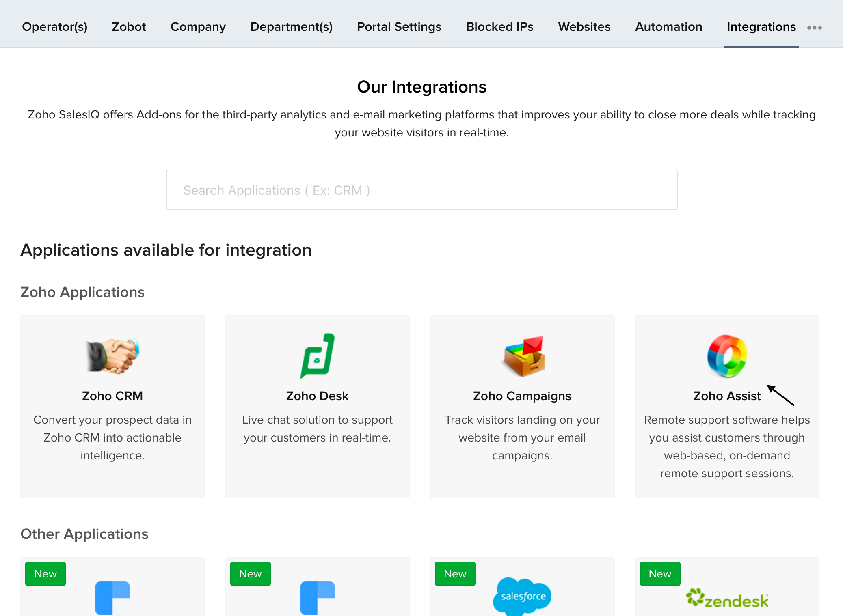Click the Zoho Campaigns mailbox icon

[524, 356]
